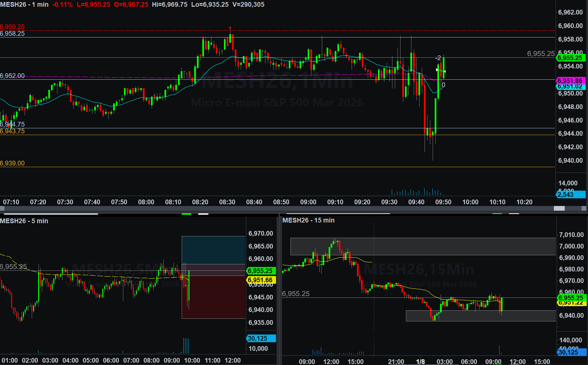Select the upper gray zone rectangle on 15-min chart
This screenshot has width=588, height=365.
point(423,246)
